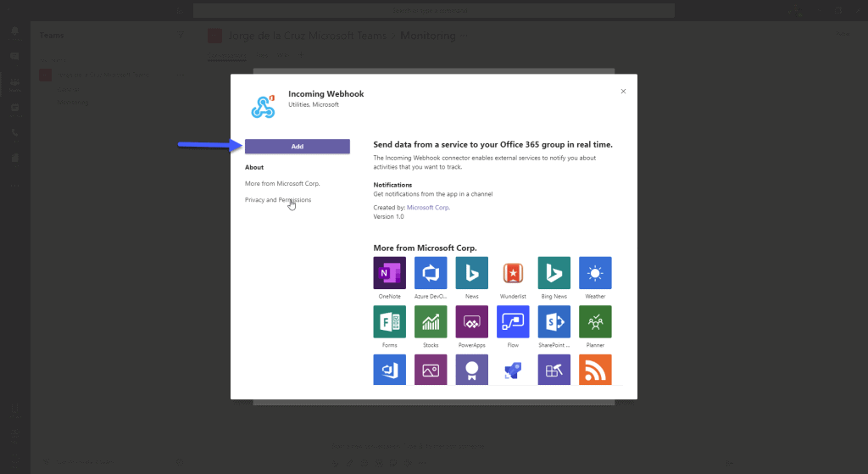Open the Planner app tile

point(595,321)
